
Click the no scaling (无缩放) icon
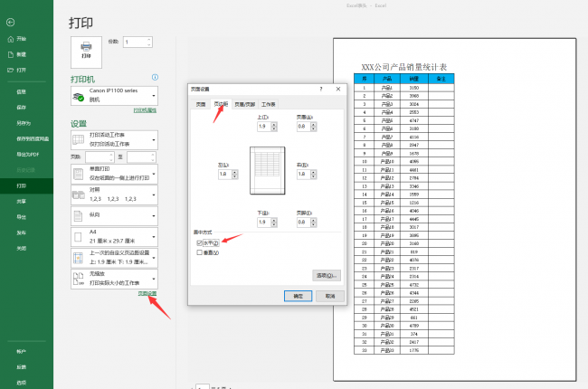coord(79,279)
